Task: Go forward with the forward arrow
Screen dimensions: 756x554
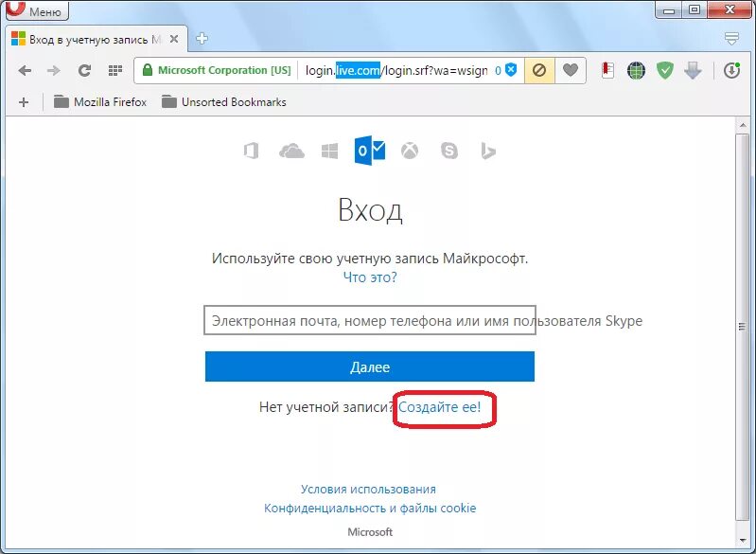Action: coord(54,71)
